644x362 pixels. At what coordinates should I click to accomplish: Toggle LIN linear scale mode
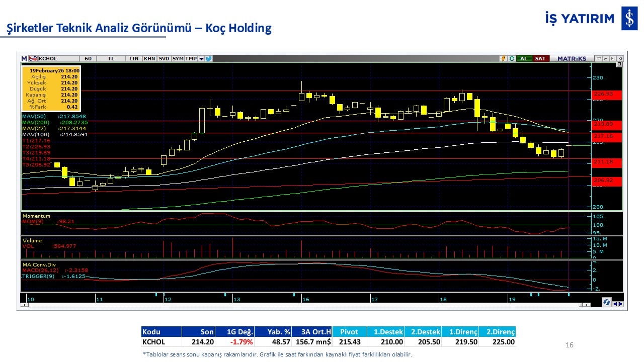click(x=134, y=59)
